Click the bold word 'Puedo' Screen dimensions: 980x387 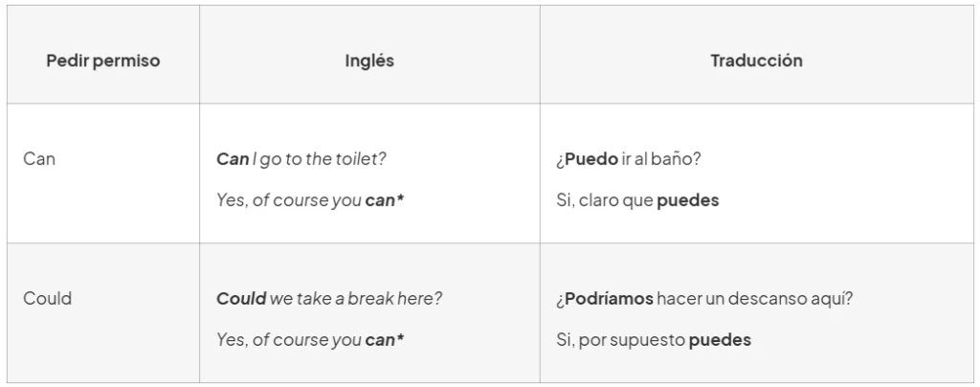(x=591, y=159)
